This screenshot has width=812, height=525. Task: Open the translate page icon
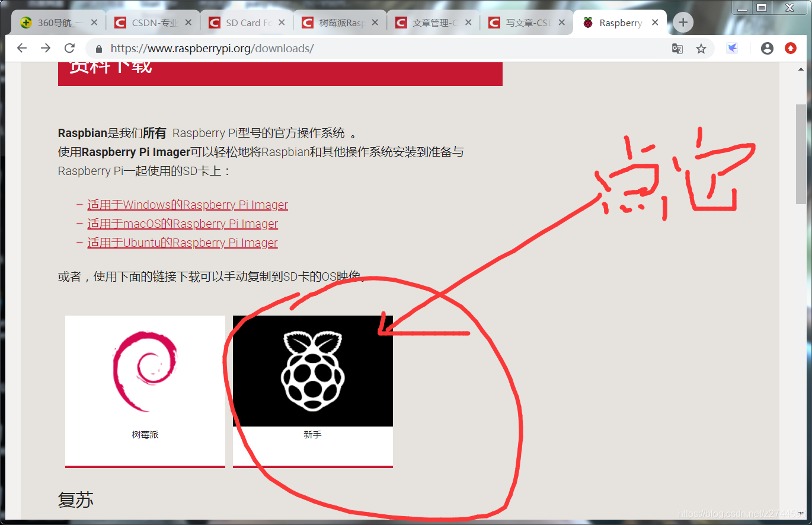pos(677,49)
